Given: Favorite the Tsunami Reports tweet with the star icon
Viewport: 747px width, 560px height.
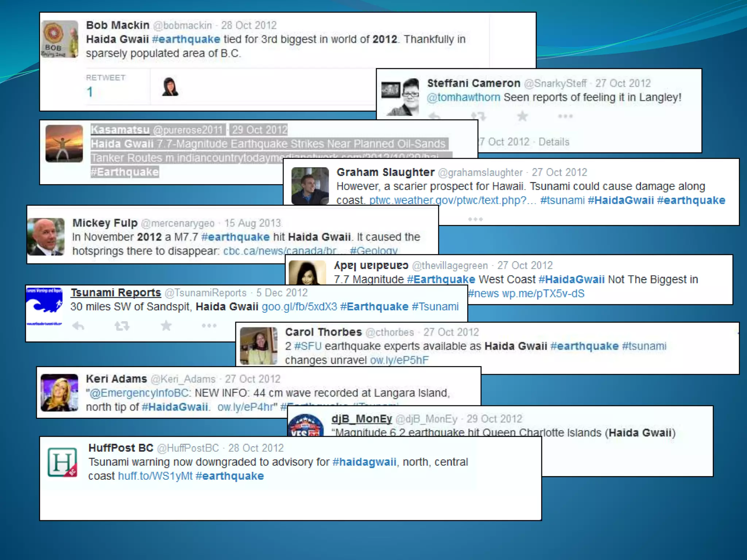Looking at the screenshot, I should pyautogui.click(x=166, y=325).
